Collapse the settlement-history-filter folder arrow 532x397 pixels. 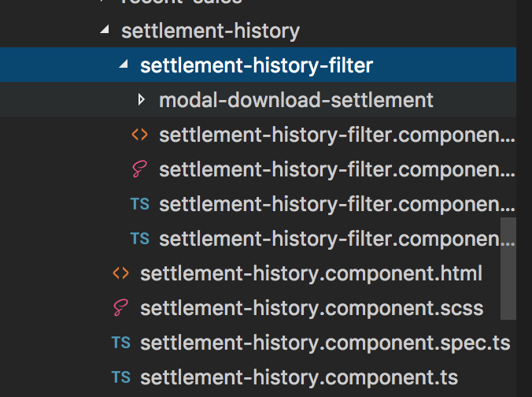tap(123, 65)
